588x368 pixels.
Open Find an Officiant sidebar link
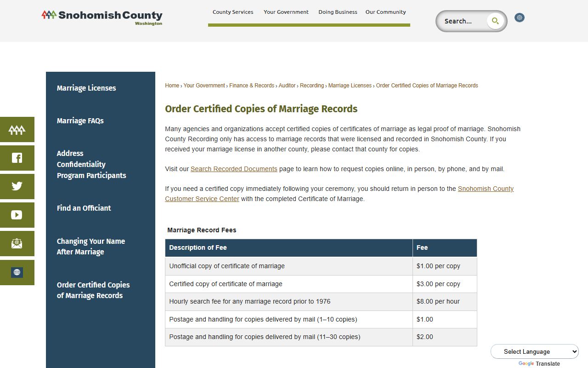tap(84, 208)
